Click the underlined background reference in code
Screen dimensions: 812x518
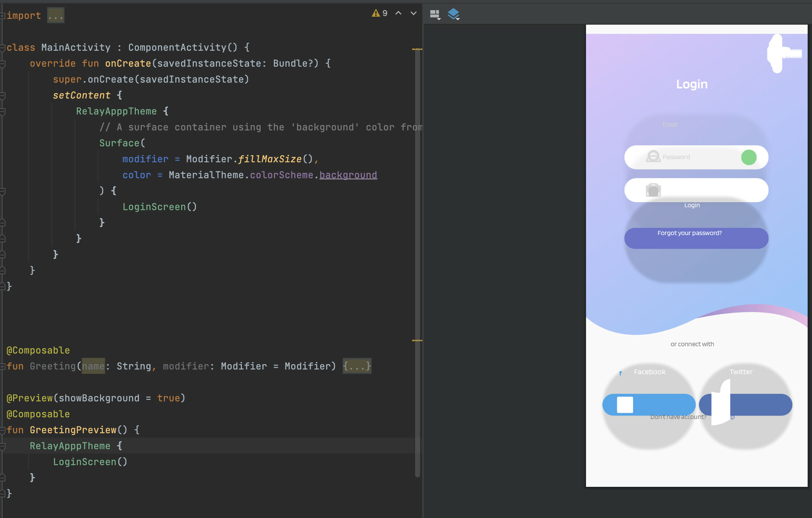click(x=348, y=175)
